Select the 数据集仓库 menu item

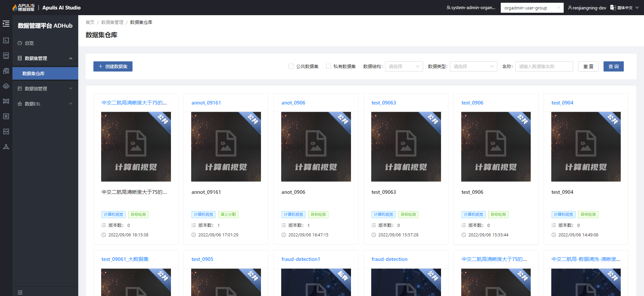(x=45, y=73)
